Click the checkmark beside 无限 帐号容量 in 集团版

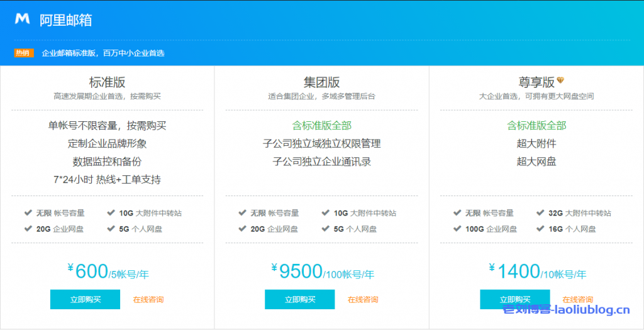pos(243,212)
